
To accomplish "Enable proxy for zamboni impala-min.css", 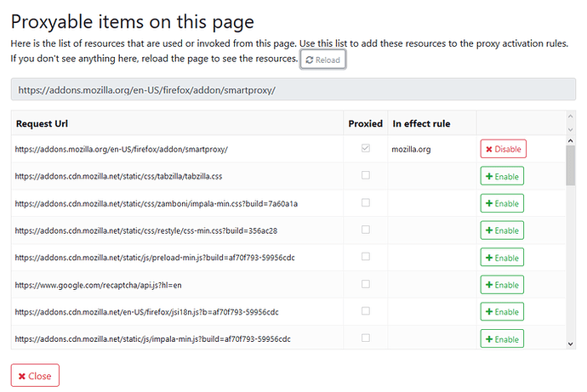I will tap(502, 203).
